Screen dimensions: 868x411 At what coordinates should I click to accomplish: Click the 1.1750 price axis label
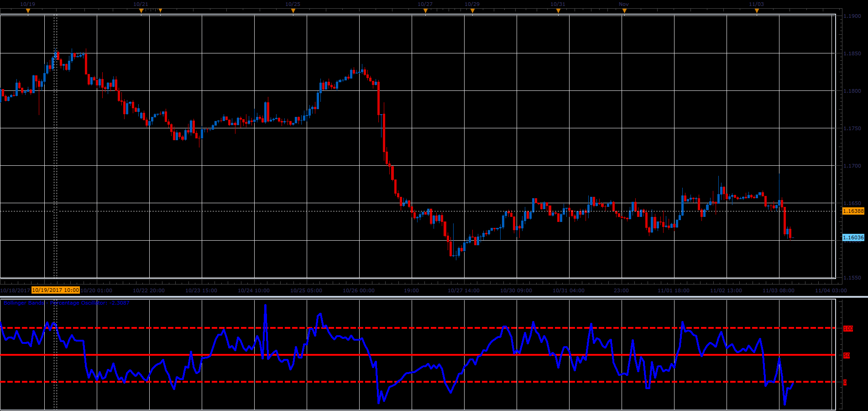click(x=852, y=128)
